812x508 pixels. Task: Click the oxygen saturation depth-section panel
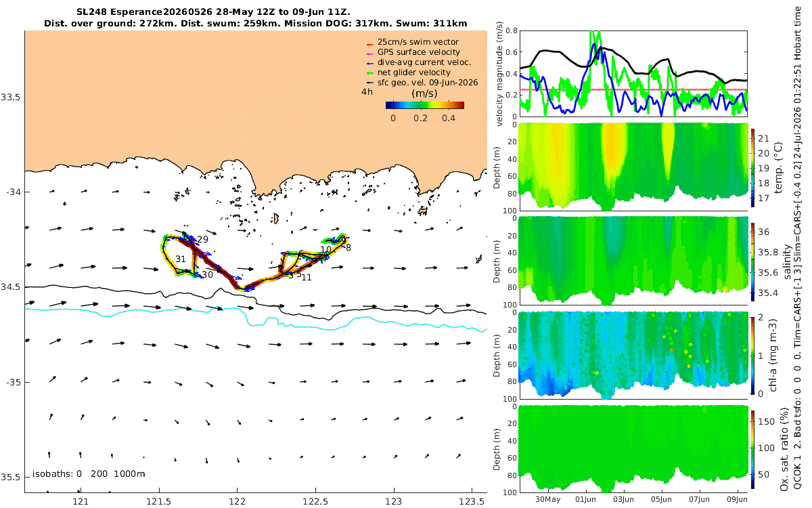click(x=633, y=448)
